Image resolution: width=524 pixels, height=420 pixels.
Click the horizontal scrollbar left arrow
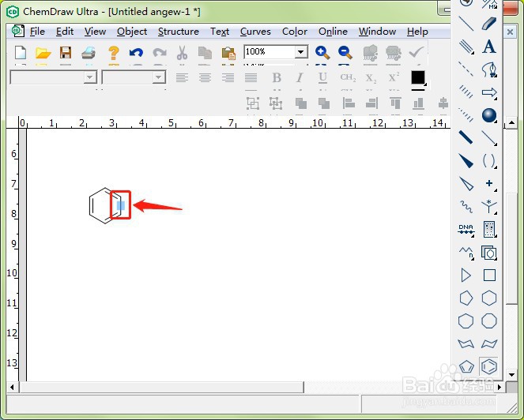[x=12, y=388]
